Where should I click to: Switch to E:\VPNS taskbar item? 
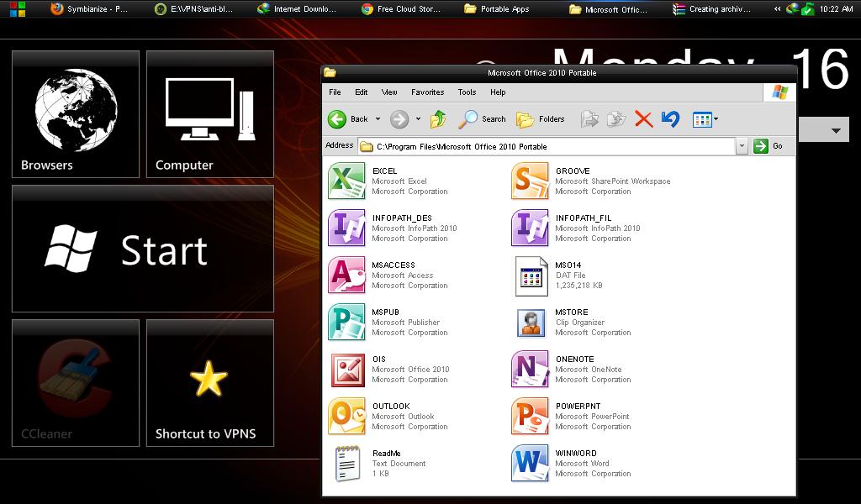click(x=194, y=8)
